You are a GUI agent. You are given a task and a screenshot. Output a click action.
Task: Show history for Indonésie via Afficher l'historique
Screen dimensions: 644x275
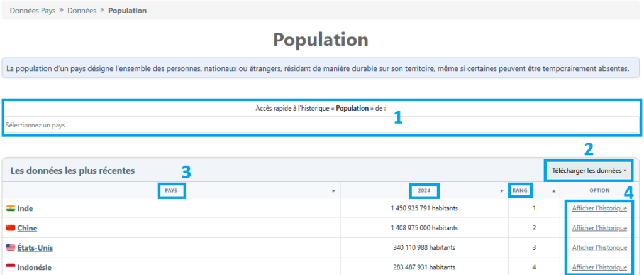click(x=599, y=267)
